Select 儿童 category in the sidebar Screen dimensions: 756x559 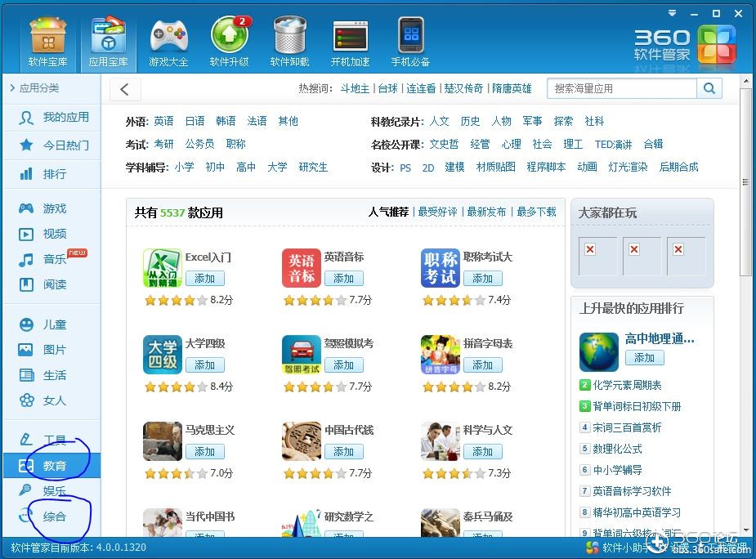point(52,324)
